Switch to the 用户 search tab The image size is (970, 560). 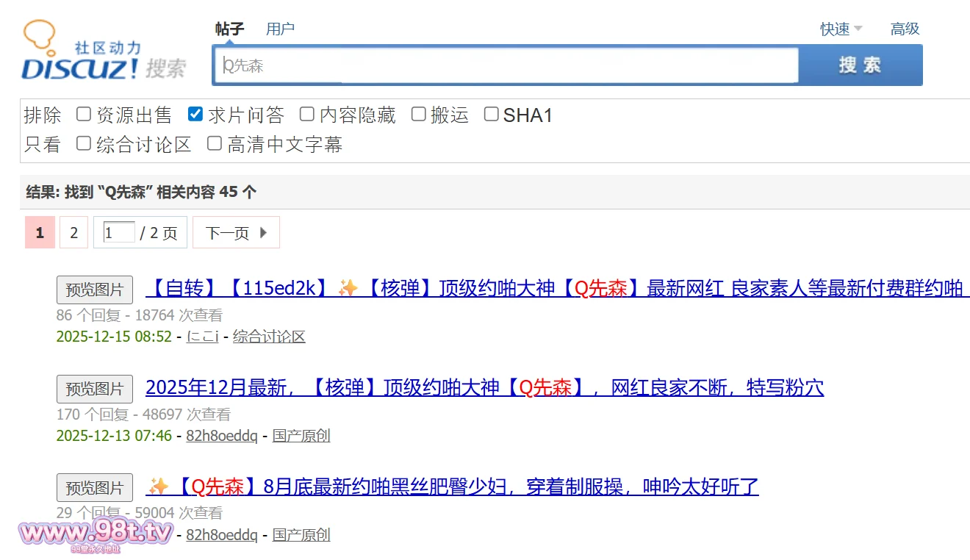[x=280, y=29]
